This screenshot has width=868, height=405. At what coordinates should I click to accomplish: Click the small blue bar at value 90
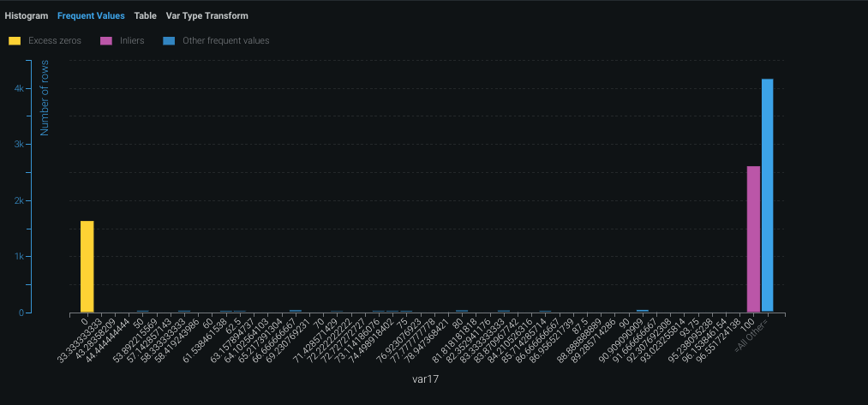point(642,311)
